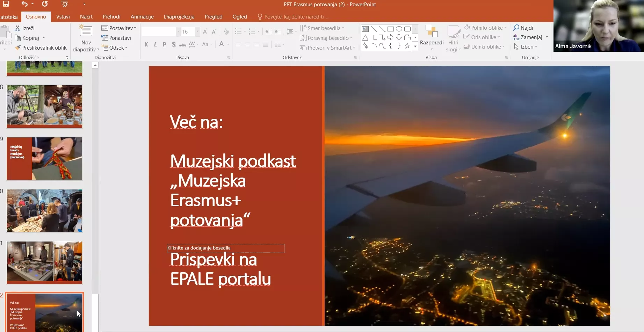This screenshot has height=332, width=644.
Task: Click the bullets list icon
Action: [x=238, y=31]
